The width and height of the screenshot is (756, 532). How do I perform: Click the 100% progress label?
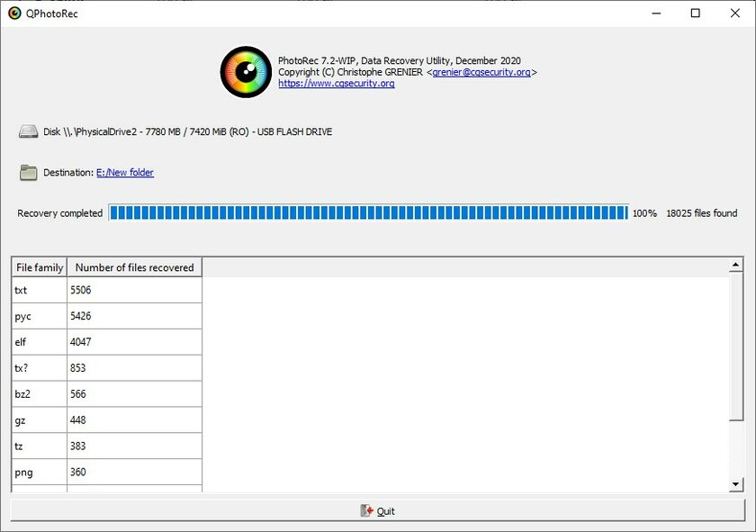coord(644,213)
